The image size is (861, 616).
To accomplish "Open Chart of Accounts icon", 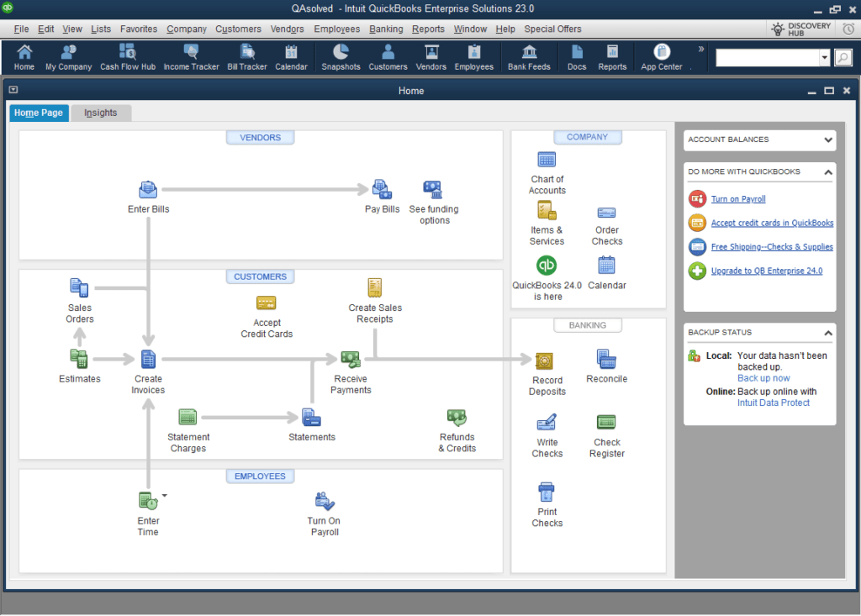I will [x=547, y=159].
